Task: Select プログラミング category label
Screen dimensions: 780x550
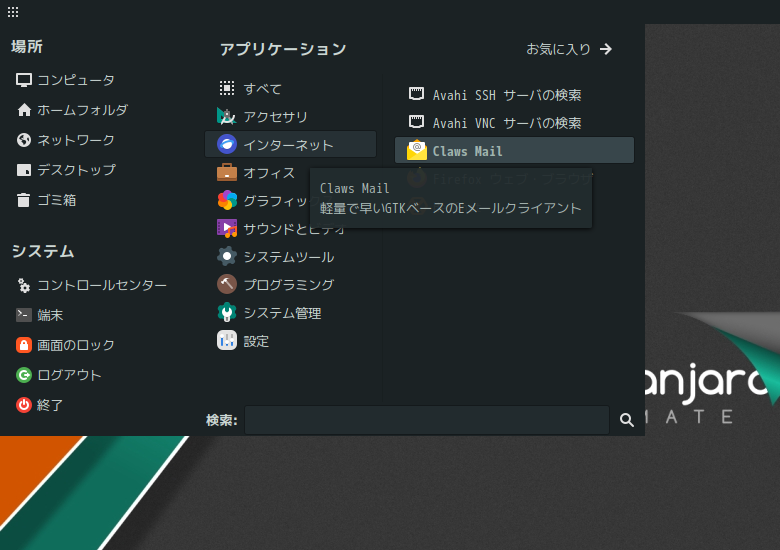Action: click(289, 284)
